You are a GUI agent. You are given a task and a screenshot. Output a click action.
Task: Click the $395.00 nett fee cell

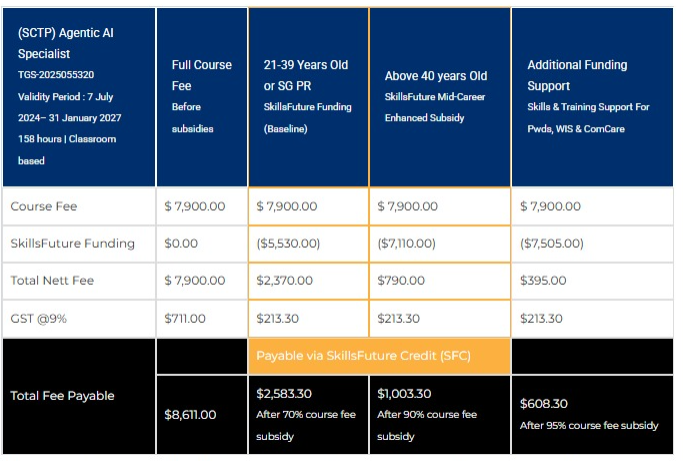[x=541, y=281]
